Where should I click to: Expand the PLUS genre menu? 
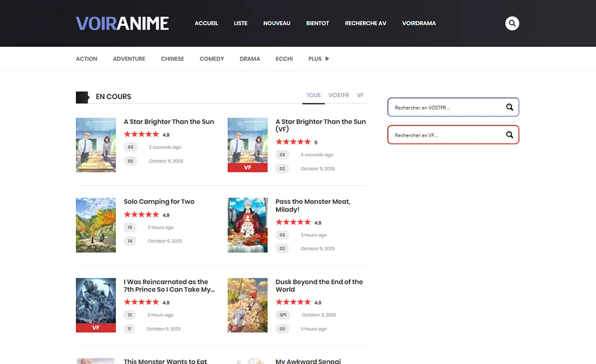pyautogui.click(x=317, y=58)
